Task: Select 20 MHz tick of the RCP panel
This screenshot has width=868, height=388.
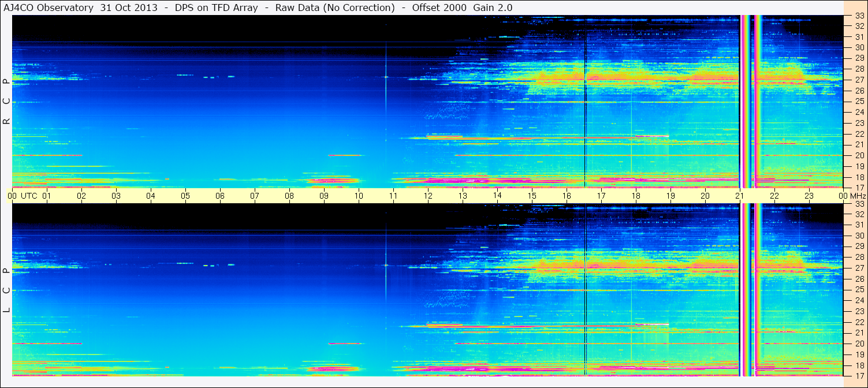Action: [x=859, y=155]
